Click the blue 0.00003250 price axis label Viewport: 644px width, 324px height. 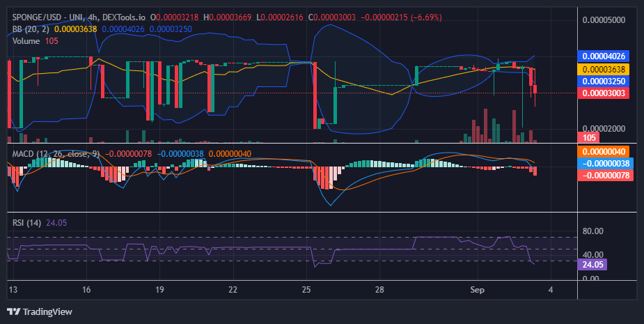click(x=604, y=81)
